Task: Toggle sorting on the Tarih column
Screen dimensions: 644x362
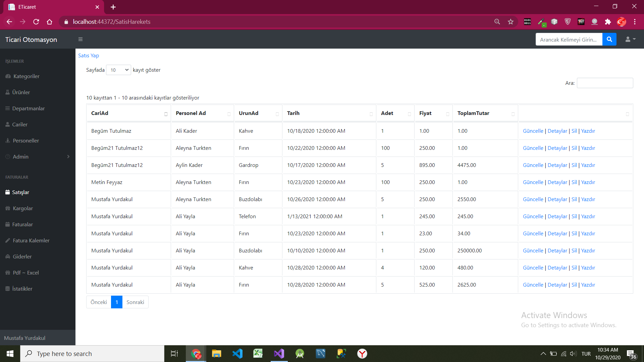Action: pyautogui.click(x=293, y=113)
